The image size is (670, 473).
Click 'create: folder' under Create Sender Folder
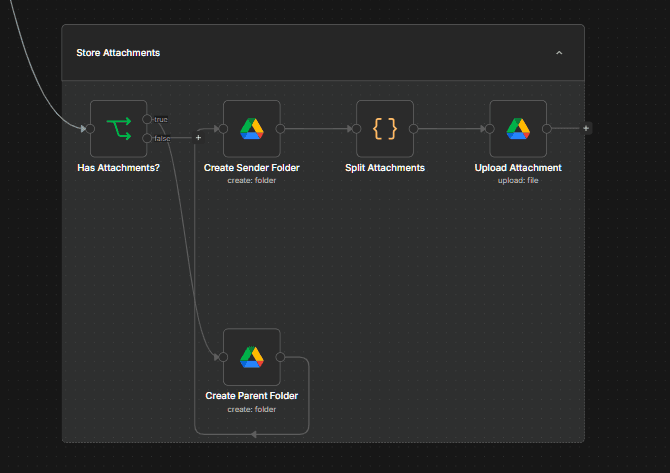252,180
